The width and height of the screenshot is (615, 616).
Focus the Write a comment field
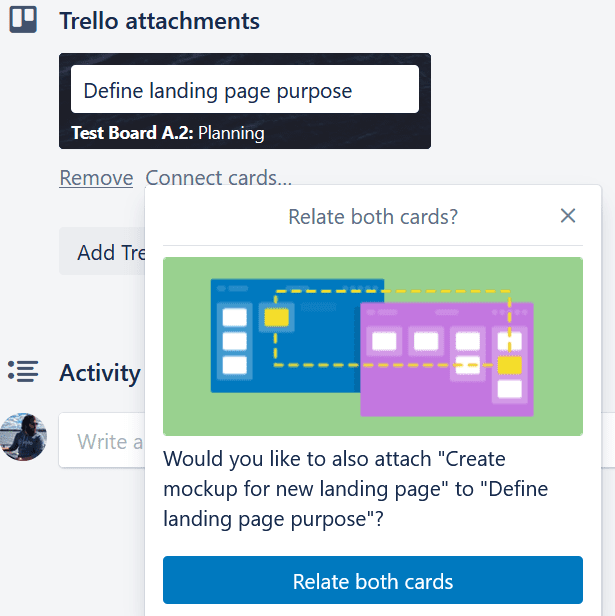(x=102, y=440)
